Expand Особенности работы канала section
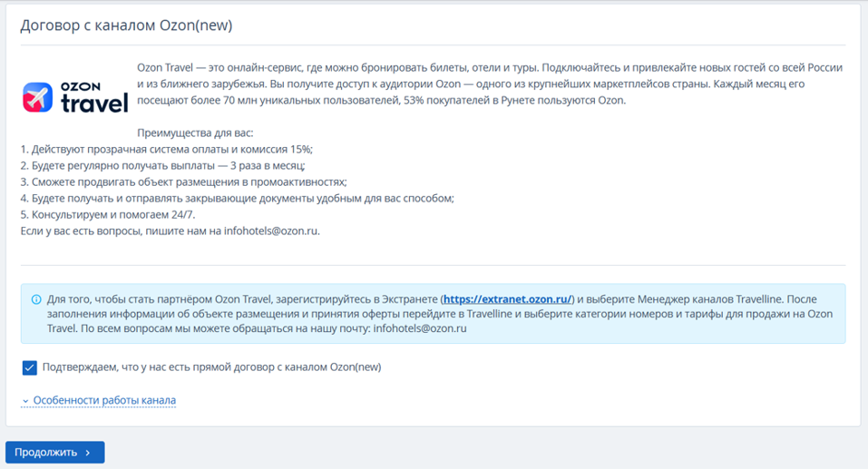Image resolution: width=868 pixels, height=469 pixels. 99,400
